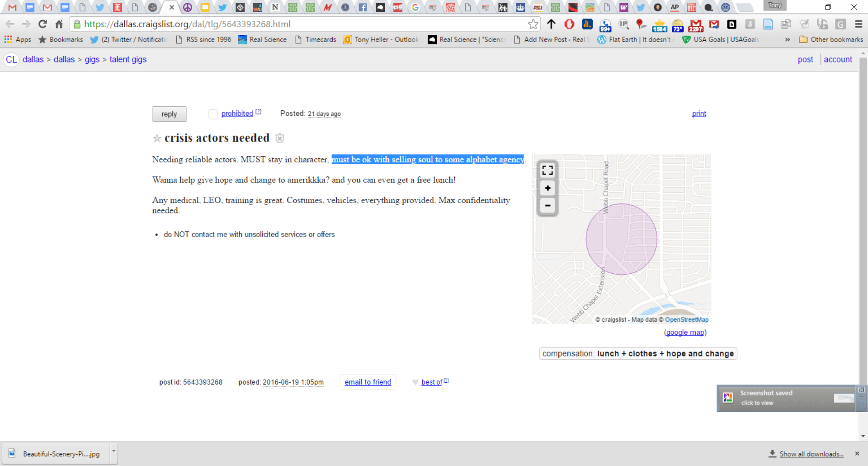Click the CL logo in the corner

tap(11, 59)
